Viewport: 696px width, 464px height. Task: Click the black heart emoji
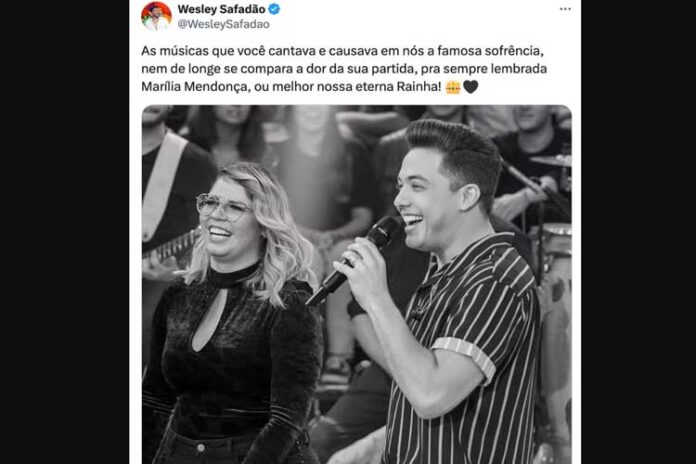471,87
